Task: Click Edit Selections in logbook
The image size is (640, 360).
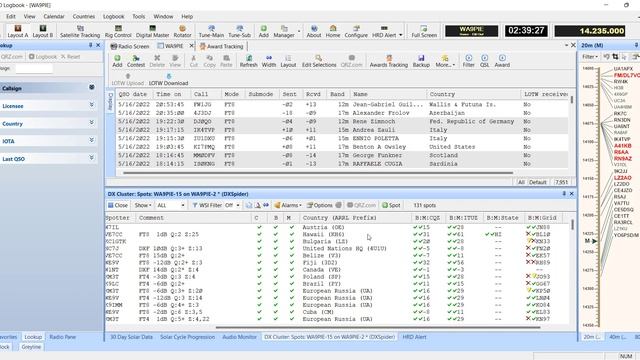Action: click(x=319, y=61)
